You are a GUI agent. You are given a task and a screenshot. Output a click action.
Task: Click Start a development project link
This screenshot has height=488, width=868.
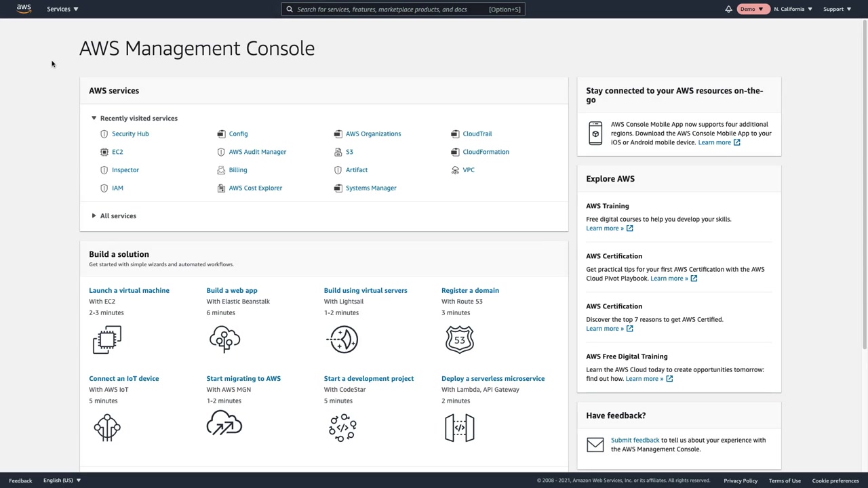coord(369,379)
